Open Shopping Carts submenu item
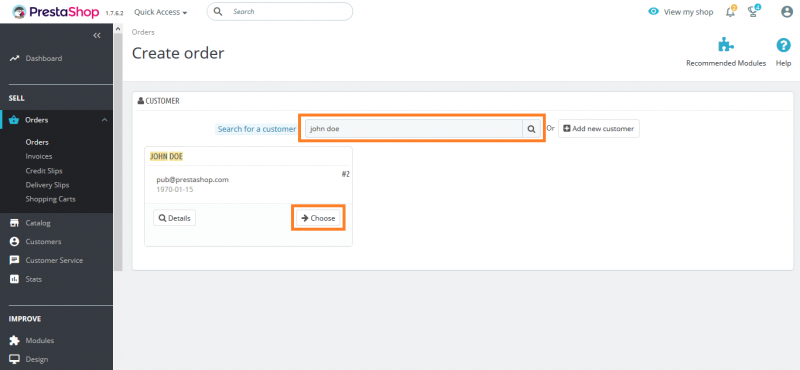Screen dimensions: 800x370 pyautogui.click(x=51, y=199)
